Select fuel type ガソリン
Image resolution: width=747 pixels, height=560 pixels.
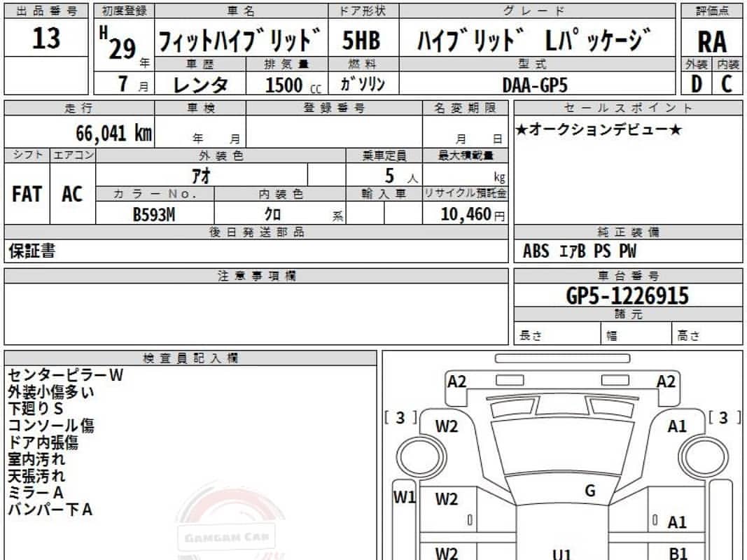coord(363,84)
